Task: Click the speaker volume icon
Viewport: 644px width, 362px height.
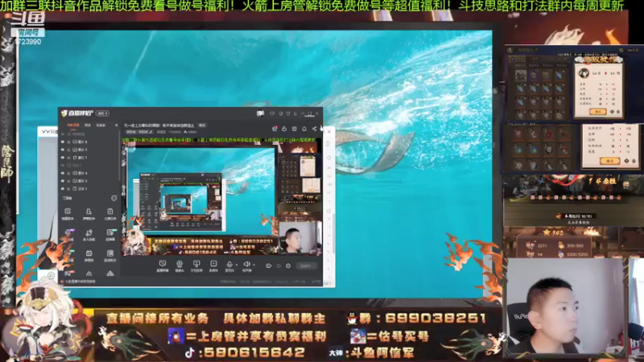Action: pos(247,264)
